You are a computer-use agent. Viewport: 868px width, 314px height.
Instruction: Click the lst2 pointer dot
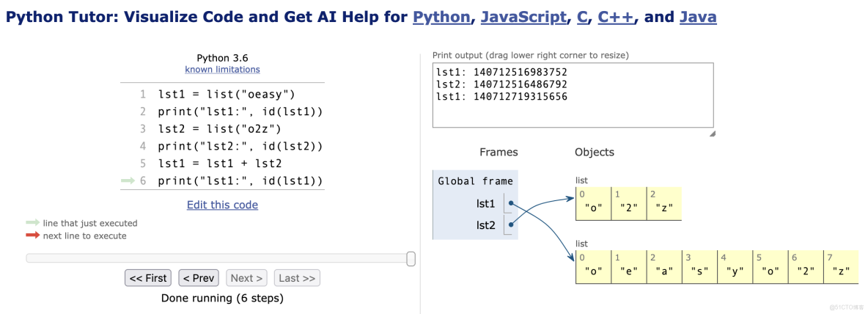[x=510, y=224]
